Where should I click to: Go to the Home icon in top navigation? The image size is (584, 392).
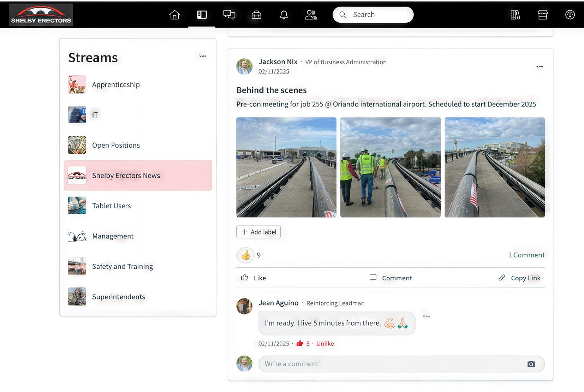pos(175,15)
